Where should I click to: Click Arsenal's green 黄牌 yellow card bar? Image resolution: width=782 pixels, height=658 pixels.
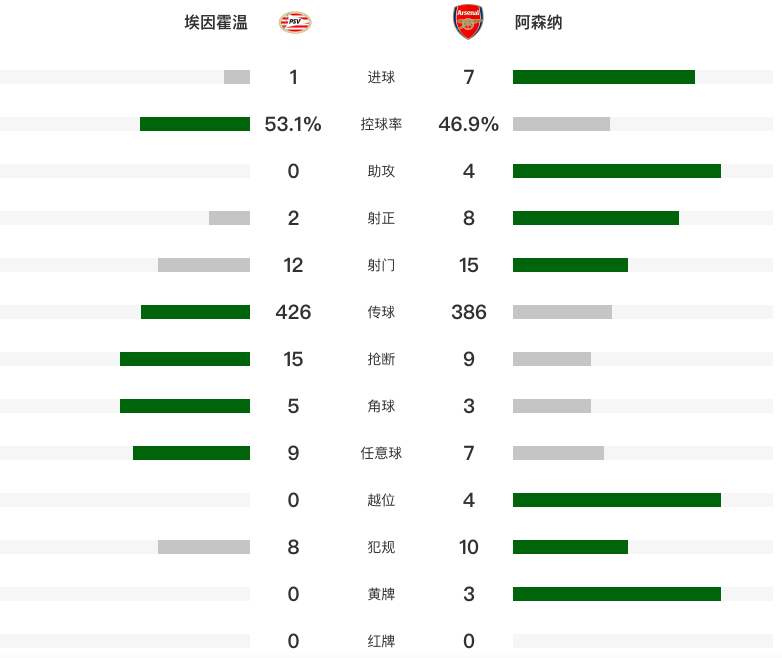click(x=616, y=594)
